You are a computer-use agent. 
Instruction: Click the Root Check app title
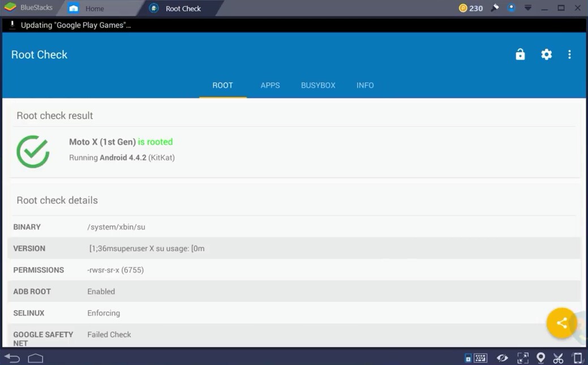pyautogui.click(x=40, y=55)
